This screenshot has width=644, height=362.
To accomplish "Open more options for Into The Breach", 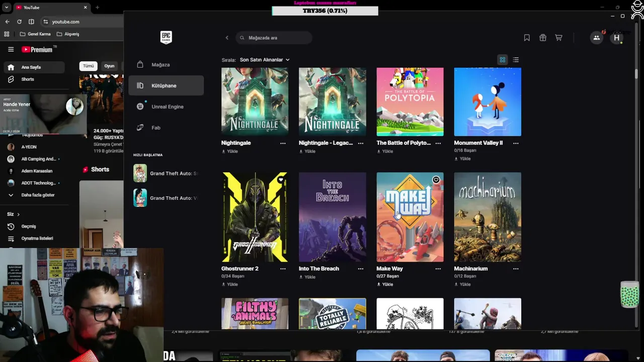I will pyautogui.click(x=360, y=269).
